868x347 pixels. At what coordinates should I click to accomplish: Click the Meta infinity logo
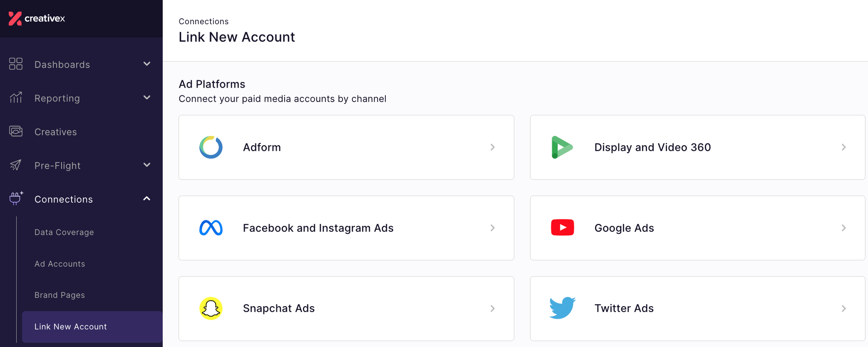211,228
